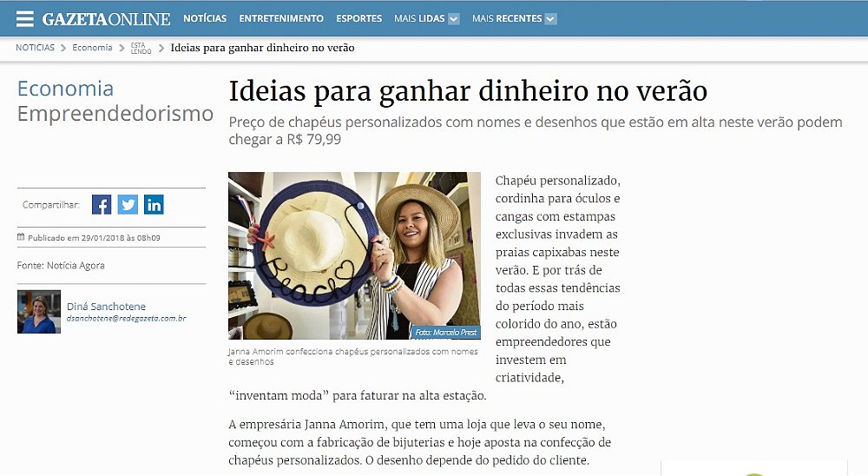This screenshot has height=476, width=868.
Task: Click the chevron after Economia breadcrumb
Action: 122,49
